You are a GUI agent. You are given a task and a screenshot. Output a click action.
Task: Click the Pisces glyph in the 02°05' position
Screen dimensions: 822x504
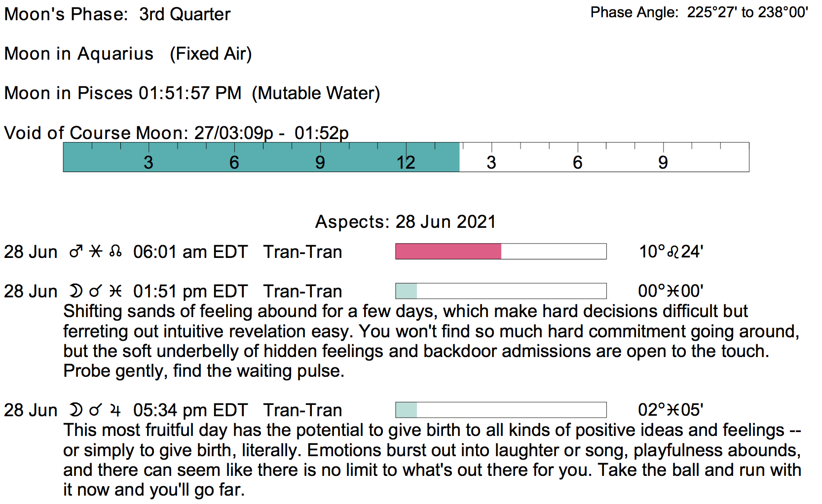[673, 410]
